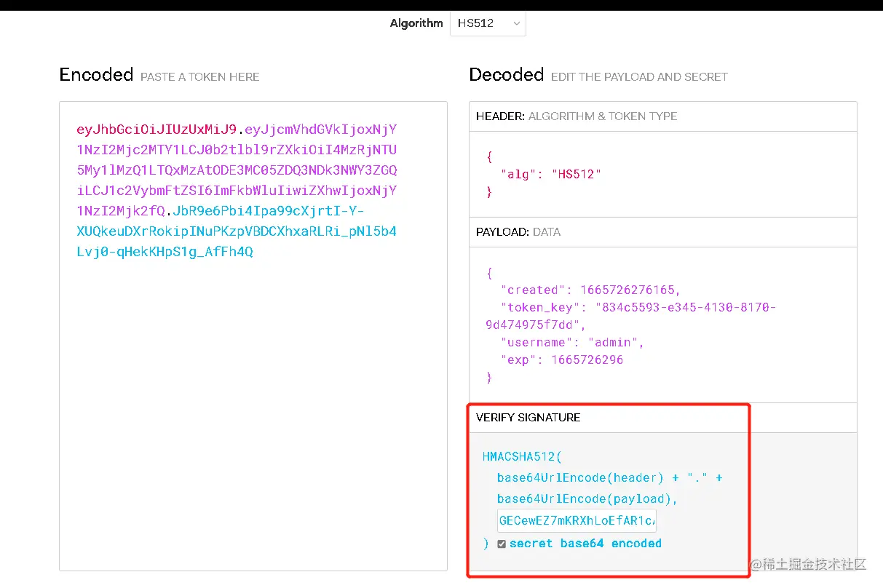Click the HMACSHA512( signature text
The height and width of the screenshot is (588, 883).
coord(522,457)
